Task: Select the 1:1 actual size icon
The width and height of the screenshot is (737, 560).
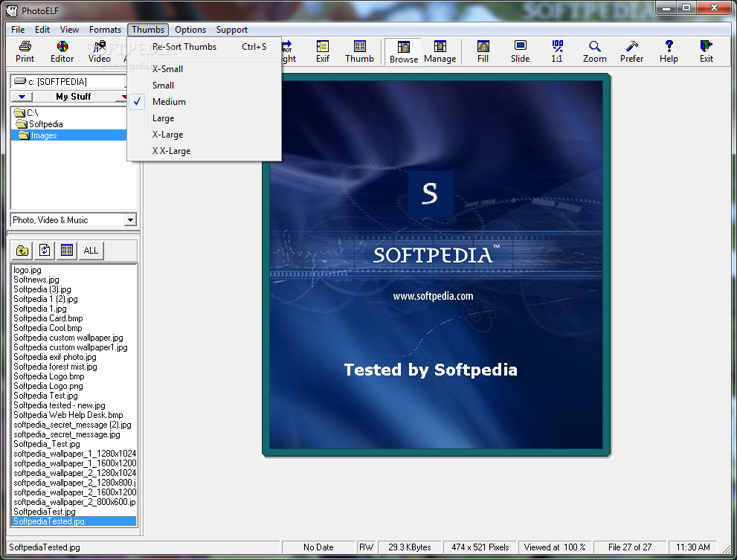Action: 557,51
